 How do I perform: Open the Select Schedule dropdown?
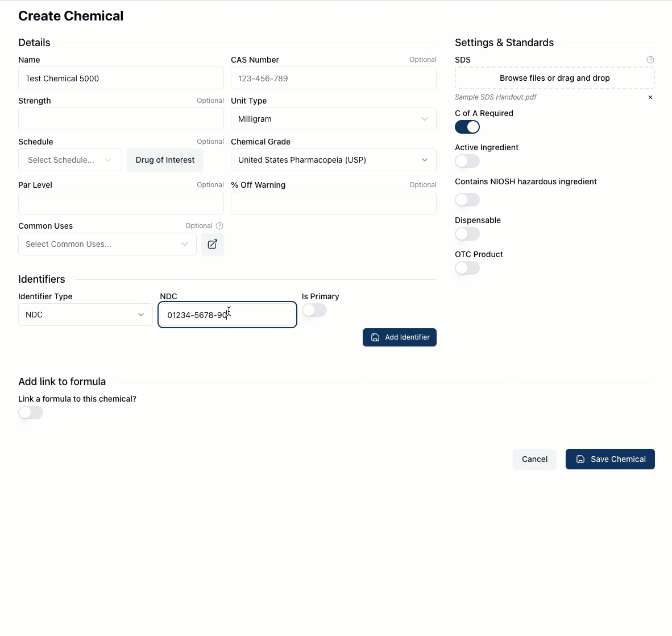pos(69,160)
